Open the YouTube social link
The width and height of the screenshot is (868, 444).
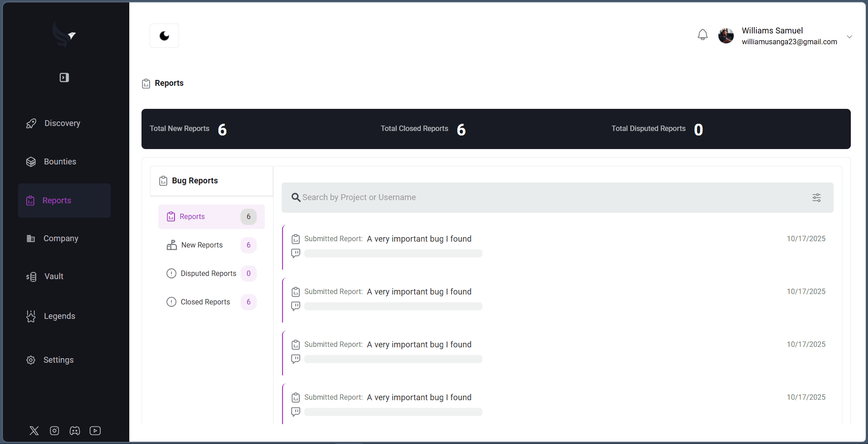95,430
